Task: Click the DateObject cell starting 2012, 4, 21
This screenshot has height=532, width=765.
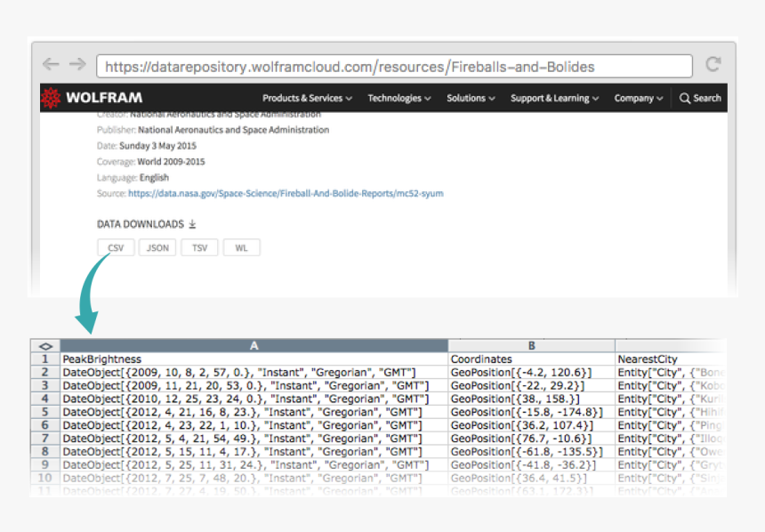Action: [x=254, y=412]
